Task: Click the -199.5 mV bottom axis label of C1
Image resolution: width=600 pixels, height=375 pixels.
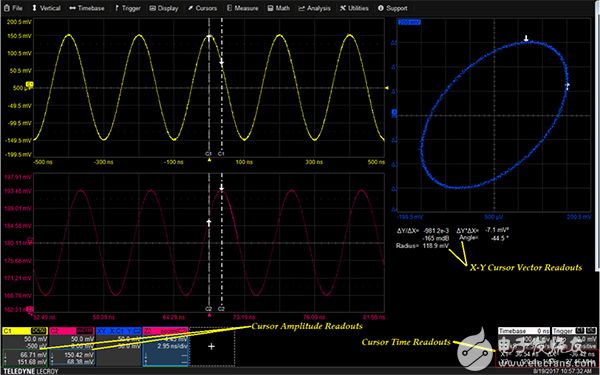Action: point(18,155)
